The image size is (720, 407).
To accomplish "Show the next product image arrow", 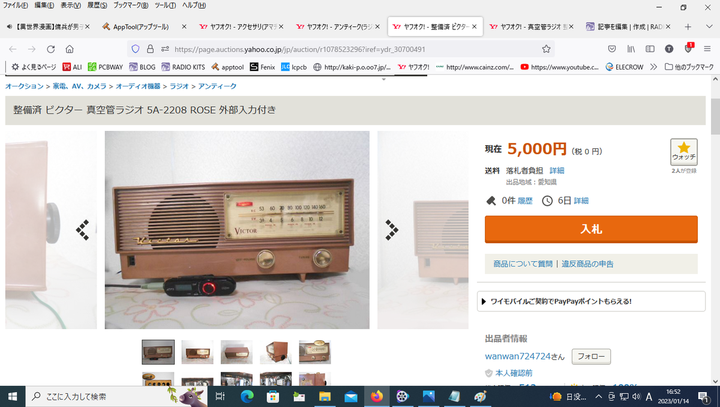I will (x=392, y=230).
